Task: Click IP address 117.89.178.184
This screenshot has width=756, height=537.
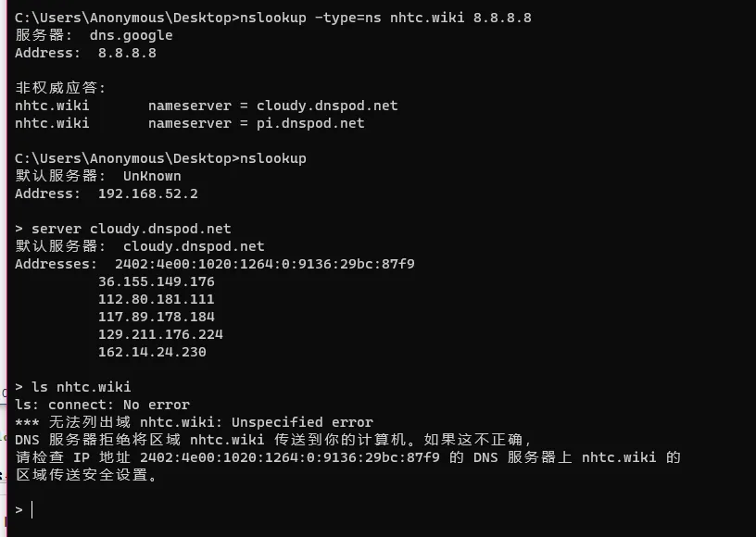Action: pos(157,317)
